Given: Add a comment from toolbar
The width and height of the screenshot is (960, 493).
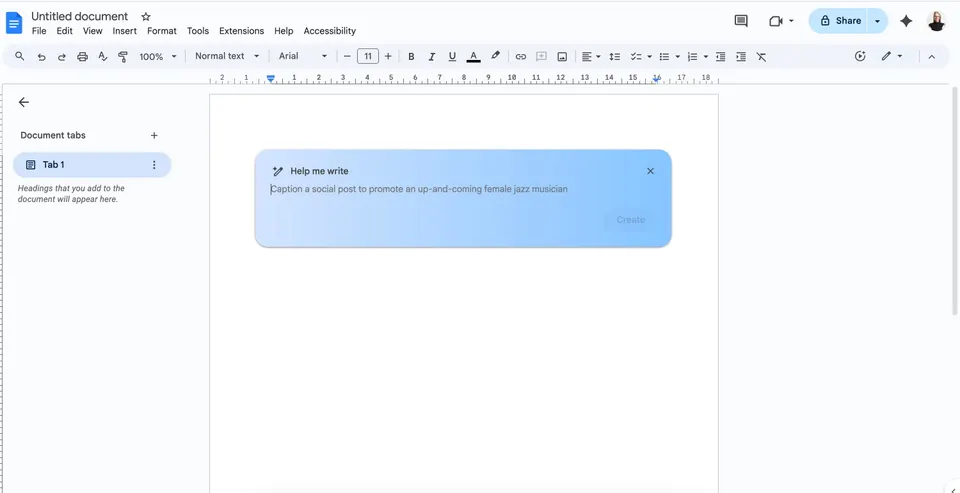Looking at the screenshot, I should coord(541,56).
